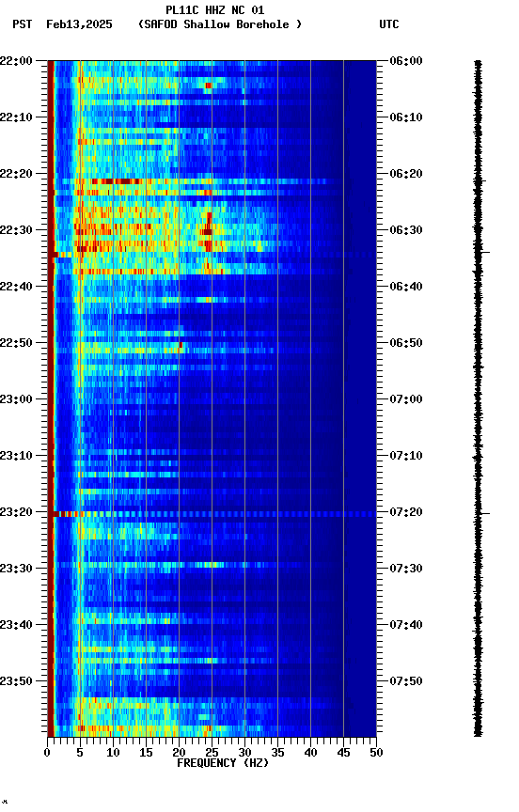Click the red 25 Hz burst near 22:30

click(x=208, y=231)
